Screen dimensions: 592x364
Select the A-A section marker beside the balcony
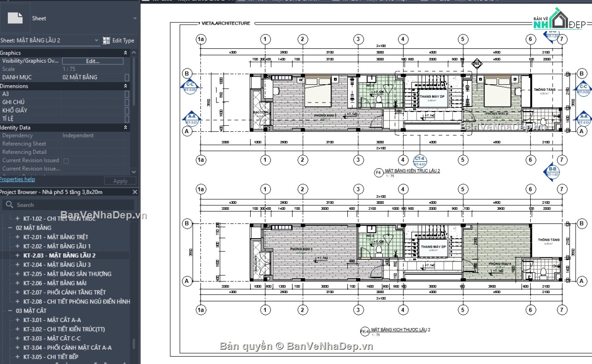click(191, 119)
